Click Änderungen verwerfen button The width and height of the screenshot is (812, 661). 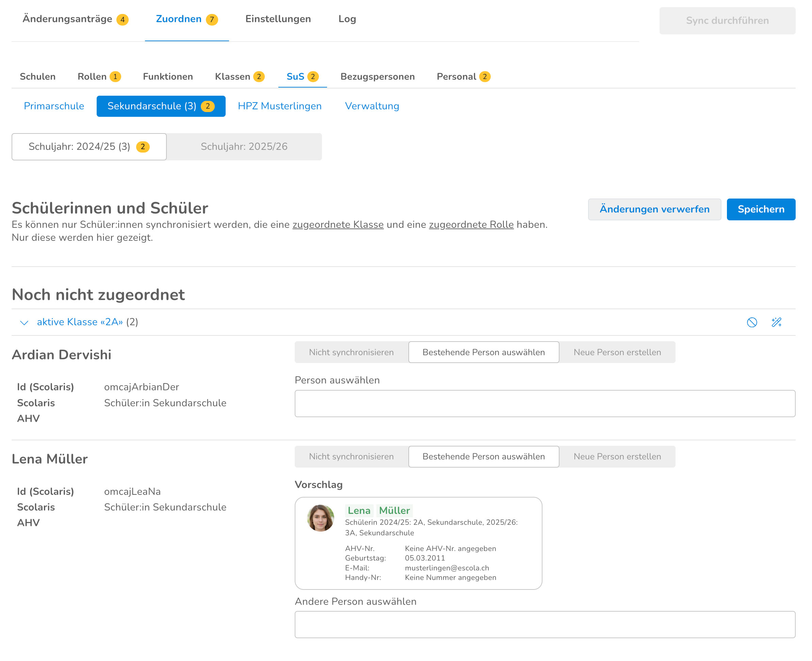[654, 209]
